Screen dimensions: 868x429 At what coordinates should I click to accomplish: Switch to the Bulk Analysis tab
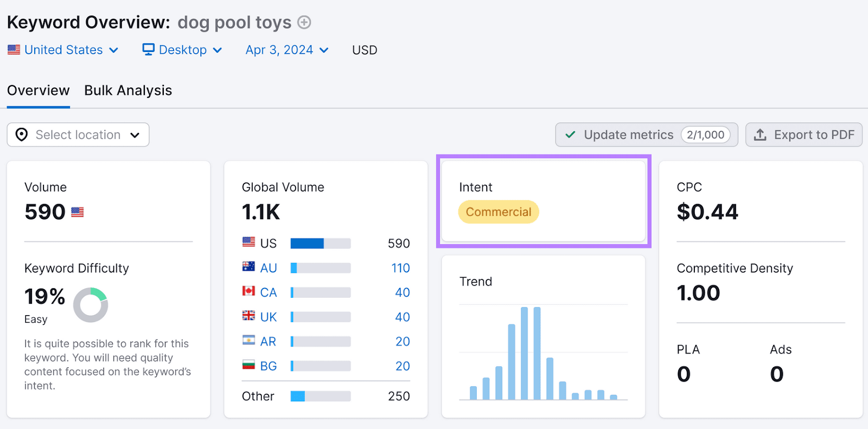[x=128, y=91]
